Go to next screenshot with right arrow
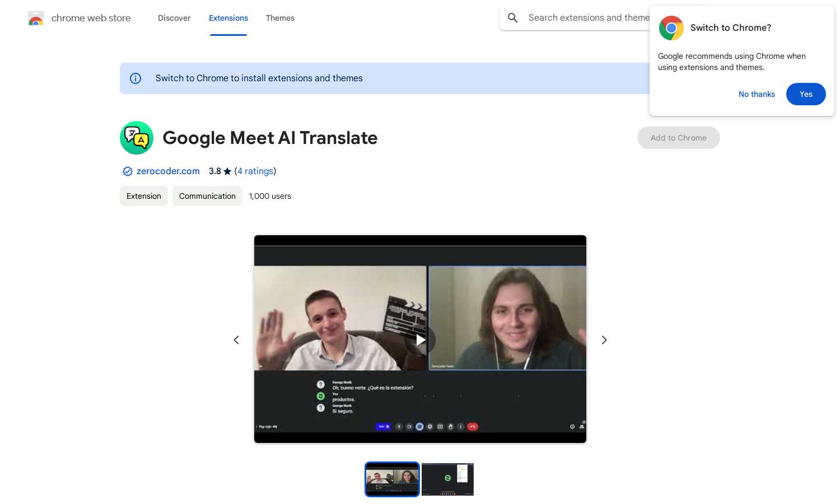Viewport: 840px width, 504px height. (604, 340)
